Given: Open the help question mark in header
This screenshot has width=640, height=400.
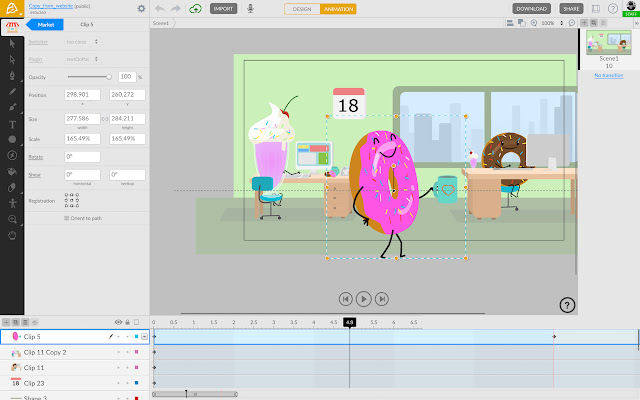Looking at the screenshot, I should click(612, 9).
